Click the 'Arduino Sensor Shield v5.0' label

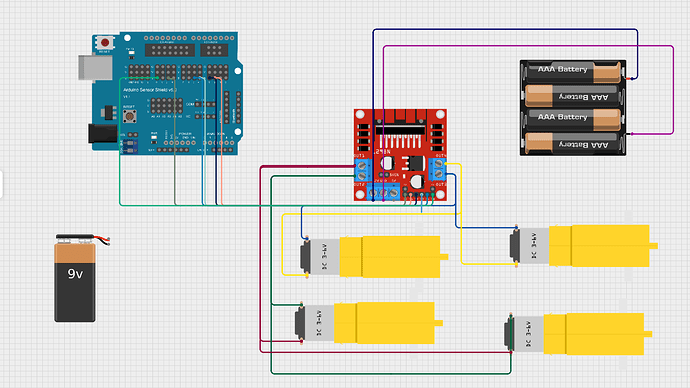pos(150,90)
